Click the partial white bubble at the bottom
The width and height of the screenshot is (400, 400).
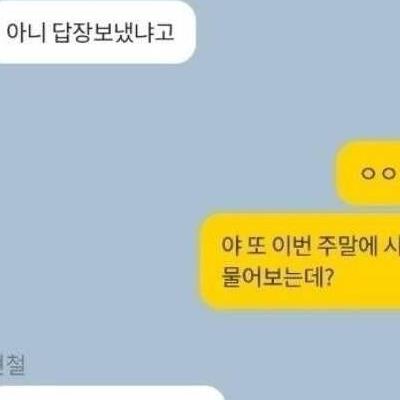click(x=112, y=393)
